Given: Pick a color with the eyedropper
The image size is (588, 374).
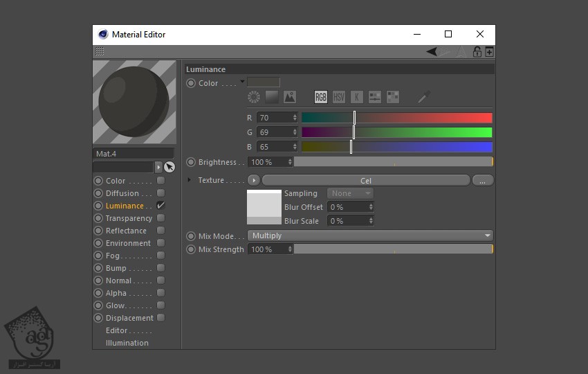Looking at the screenshot, I should point(424,97).
